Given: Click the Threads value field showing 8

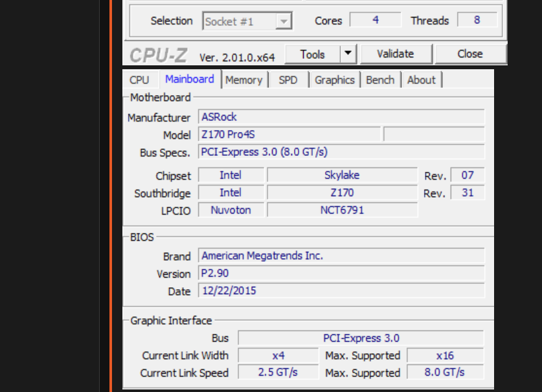Looking at the screenshot, I should 477,19.
